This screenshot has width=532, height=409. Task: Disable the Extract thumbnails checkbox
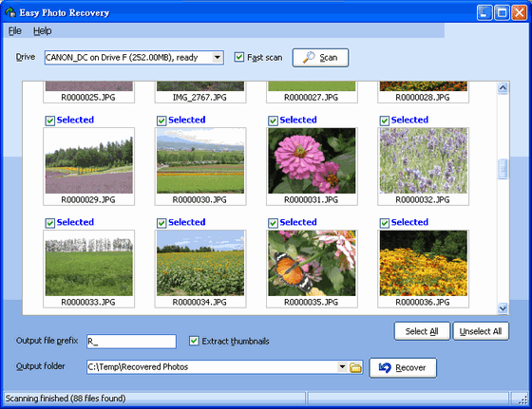point(194,341)
